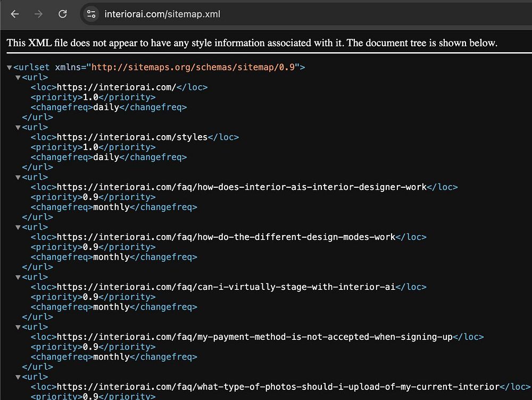Click the browser forward arrow

(38, 14)
